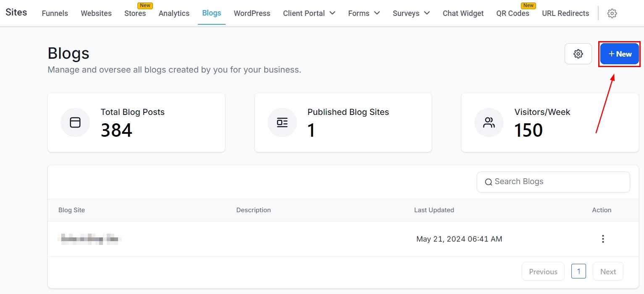Switch to the Funnels tab
The height and width of the screenshot is (294, 644).
click(x=55, y=13)
